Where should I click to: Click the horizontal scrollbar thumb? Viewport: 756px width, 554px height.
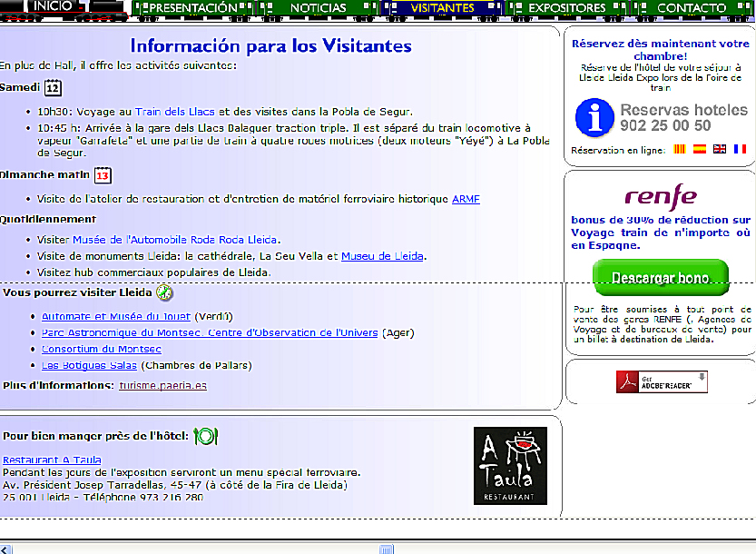tap(387, 549)
